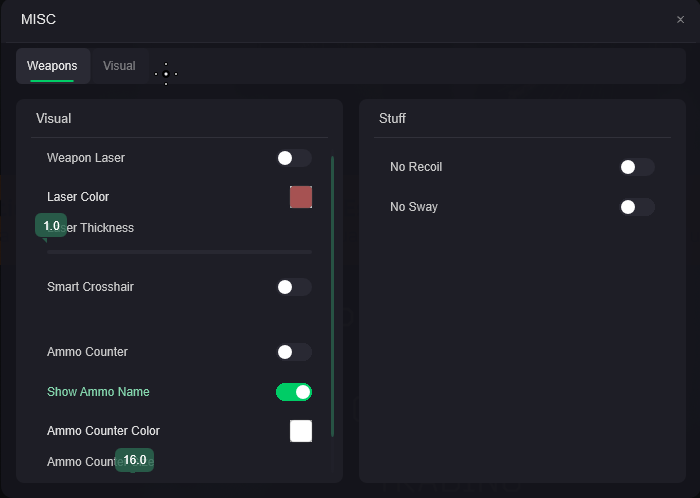This screenshot has height=498, width=700.
Task: Click the 16.0 ammo counter value bubble
Action: point(135,460)
